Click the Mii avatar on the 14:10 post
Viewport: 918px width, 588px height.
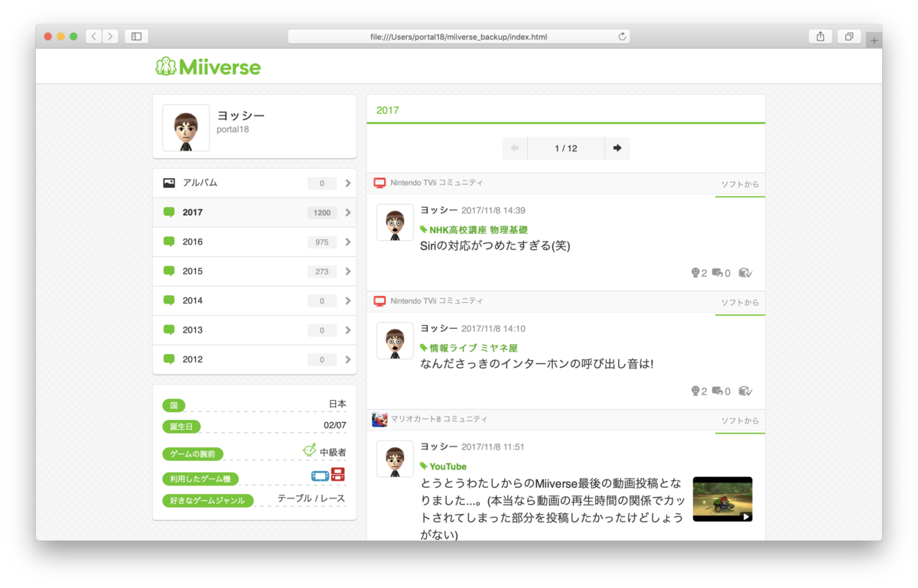tap(395, 340)
